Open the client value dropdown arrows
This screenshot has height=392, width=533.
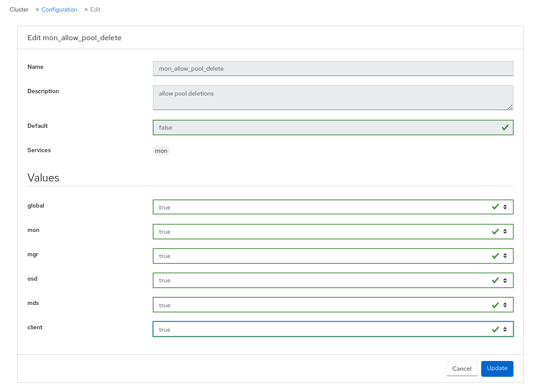pos(505,329)
